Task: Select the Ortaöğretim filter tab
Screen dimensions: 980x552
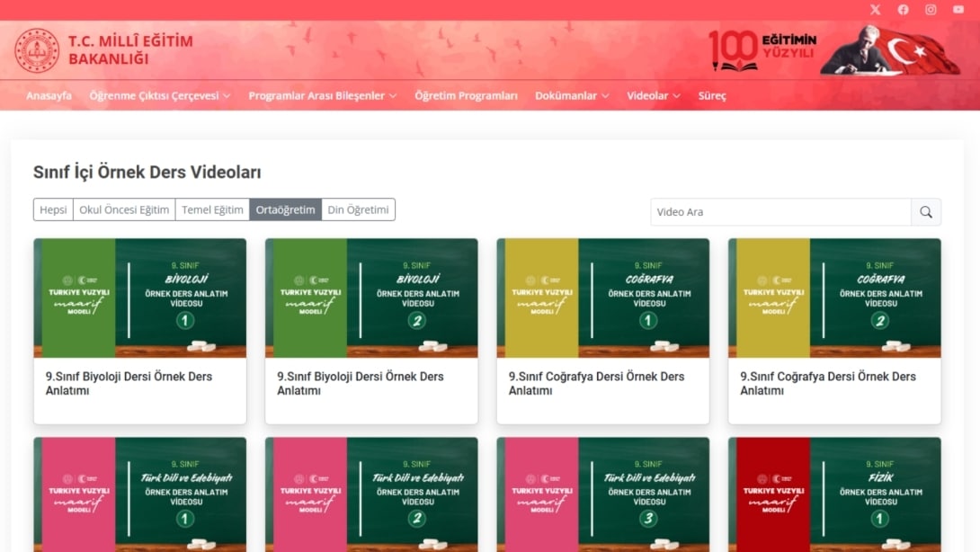Action: click(286, 209)
